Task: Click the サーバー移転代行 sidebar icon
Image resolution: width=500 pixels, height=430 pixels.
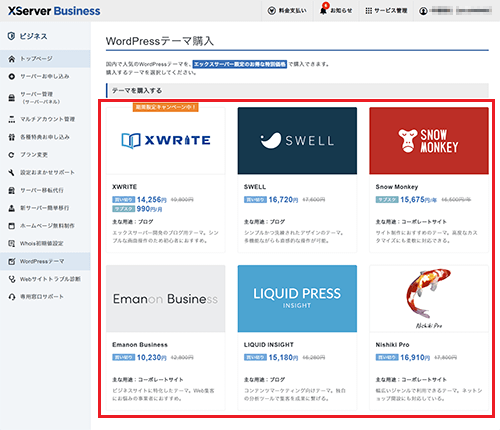Action: pyautogui.click(x=12, y=190)
